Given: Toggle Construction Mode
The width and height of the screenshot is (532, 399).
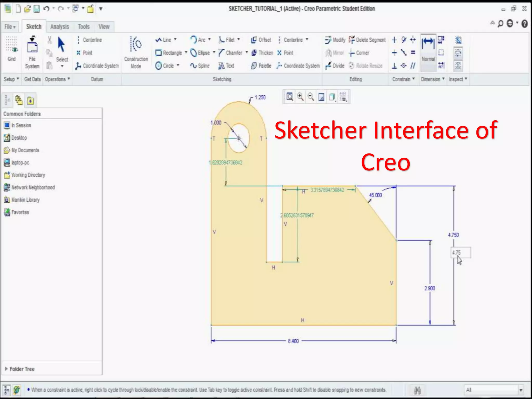Looking at the screenshot, I should (136, 52).
